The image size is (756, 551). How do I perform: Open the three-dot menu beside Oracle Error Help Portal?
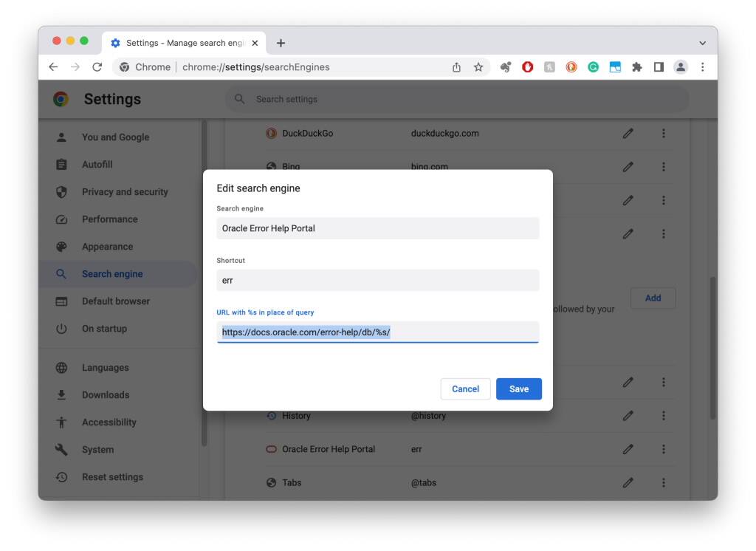point(664,448)
